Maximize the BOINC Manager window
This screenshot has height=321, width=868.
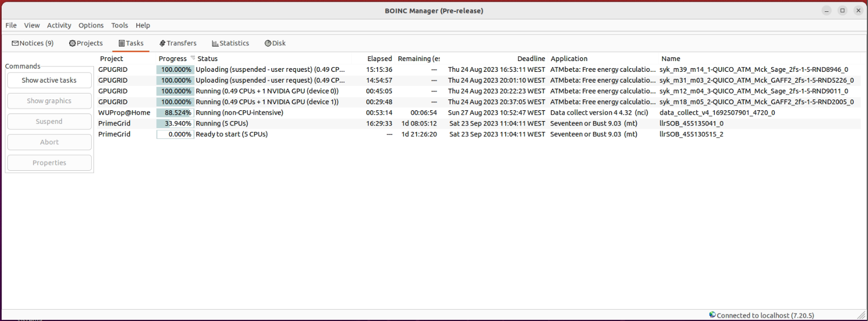842,10
